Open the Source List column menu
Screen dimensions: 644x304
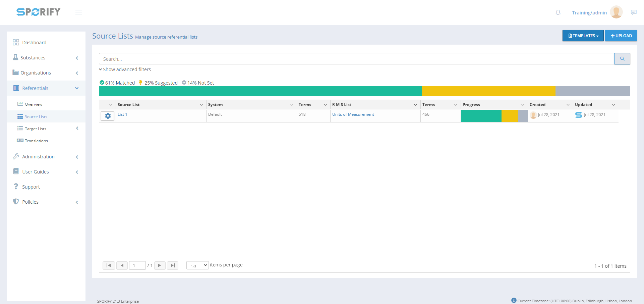click(x=201, y=105)
